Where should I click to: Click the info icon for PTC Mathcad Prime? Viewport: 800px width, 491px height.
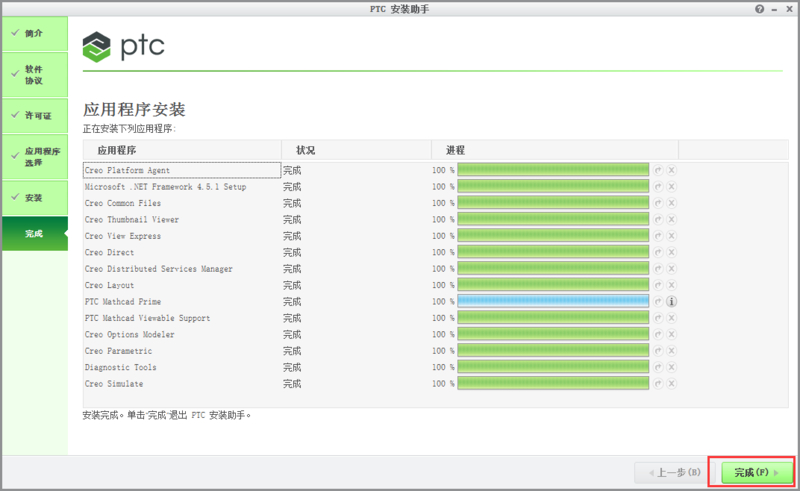click(x=672, y=301)
